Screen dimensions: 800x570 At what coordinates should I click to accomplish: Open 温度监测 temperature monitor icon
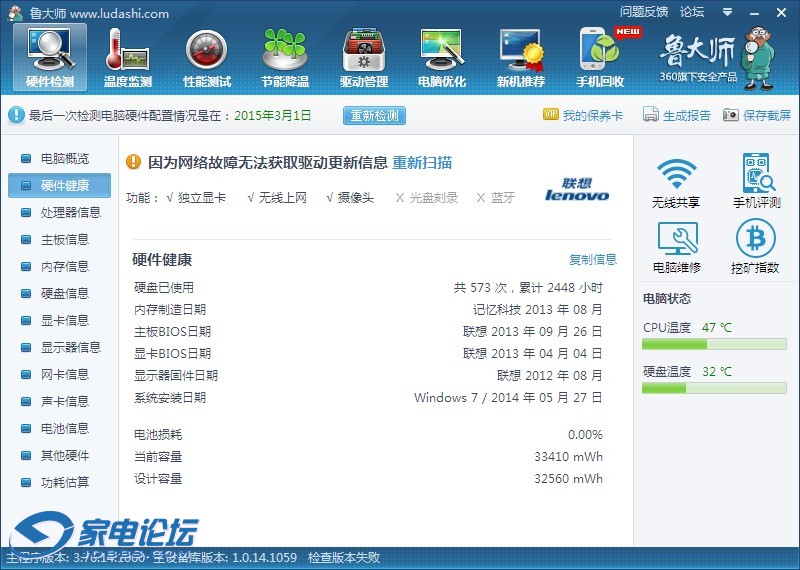click(127, 55)
